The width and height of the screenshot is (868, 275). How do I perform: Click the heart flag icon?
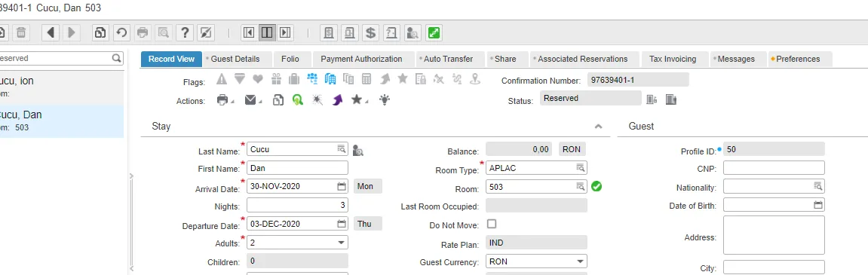pyautogui.click(x=257, y=79)
